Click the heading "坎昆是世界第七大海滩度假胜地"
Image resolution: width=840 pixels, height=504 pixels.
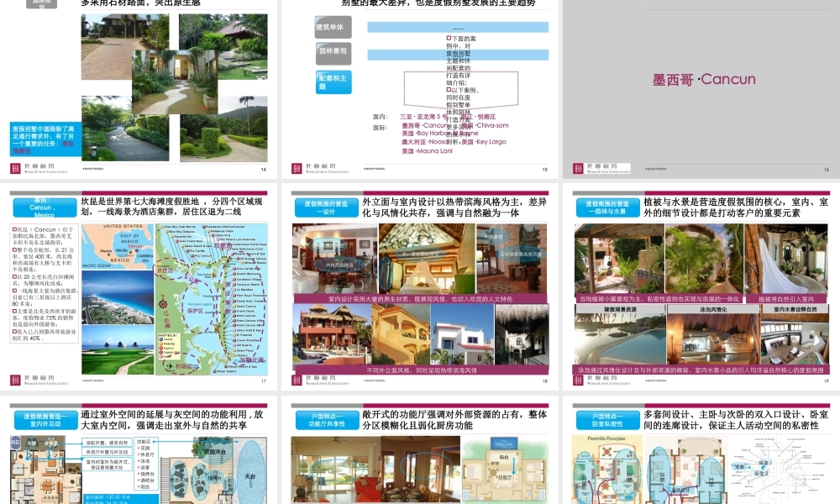click(x=141, y=202)
